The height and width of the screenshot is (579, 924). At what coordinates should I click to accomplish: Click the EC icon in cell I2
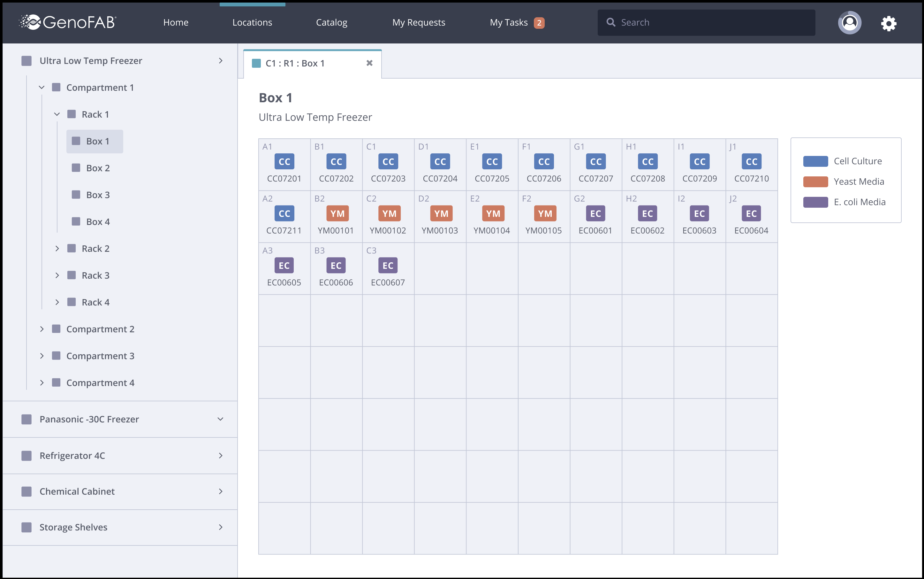[x=700, y=214]
